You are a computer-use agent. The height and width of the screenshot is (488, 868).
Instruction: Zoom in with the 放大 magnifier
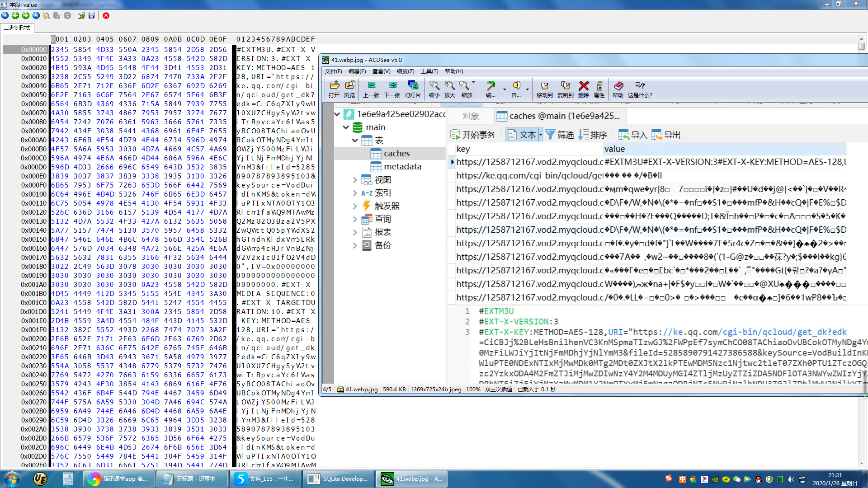pos(450,89)
